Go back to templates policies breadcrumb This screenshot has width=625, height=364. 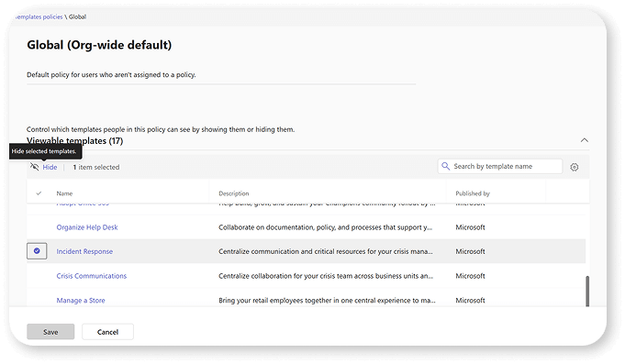click(x=39, y=17)
